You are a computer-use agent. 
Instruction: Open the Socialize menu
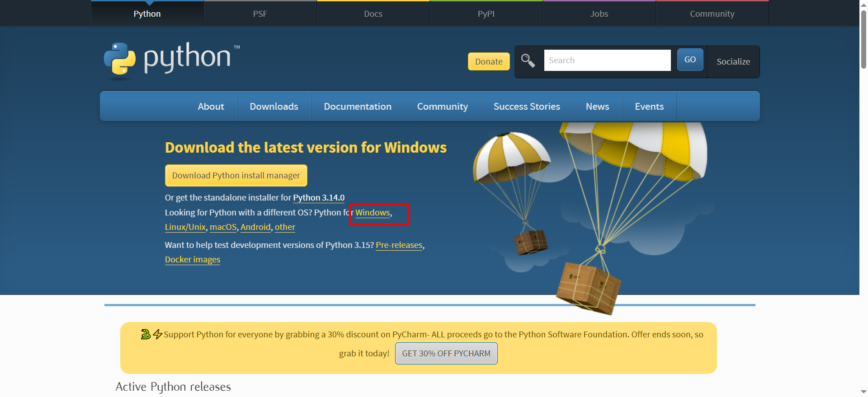(733, 61)
